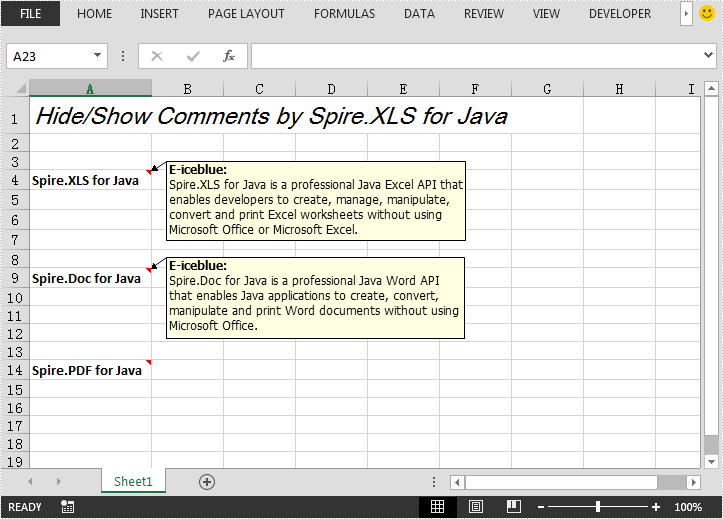Select cell Spire.XLS for Java
The image size is (723, 519).
pyautogui.click(x=90, y=180)
